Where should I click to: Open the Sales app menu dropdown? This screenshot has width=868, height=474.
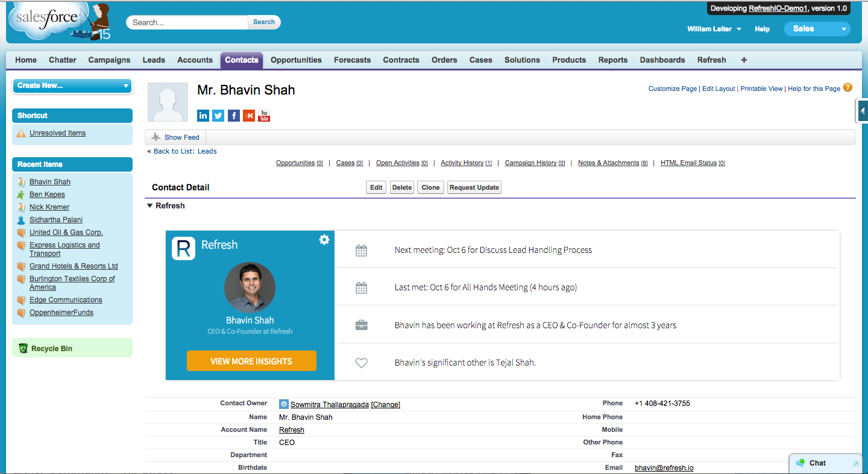tap(817, 28)
